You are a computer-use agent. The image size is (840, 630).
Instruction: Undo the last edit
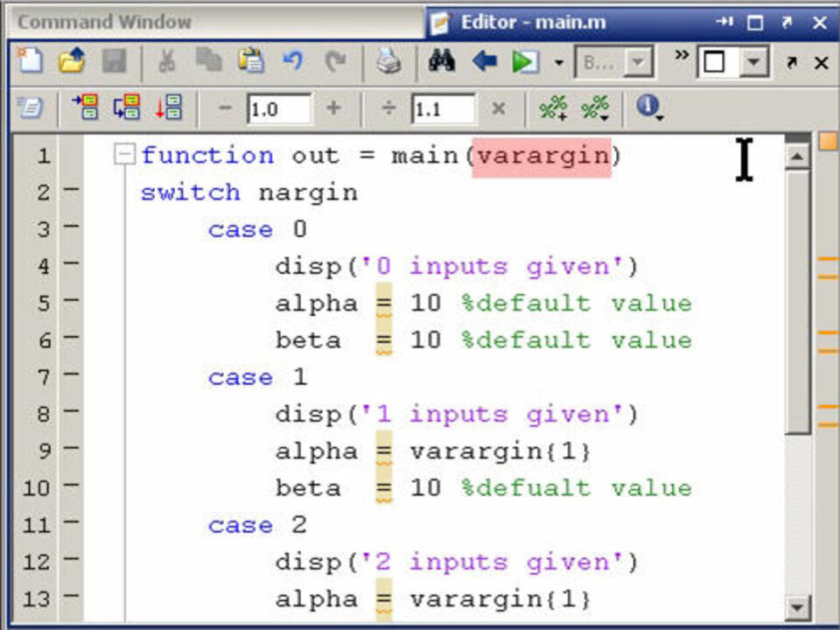[293, 61]
